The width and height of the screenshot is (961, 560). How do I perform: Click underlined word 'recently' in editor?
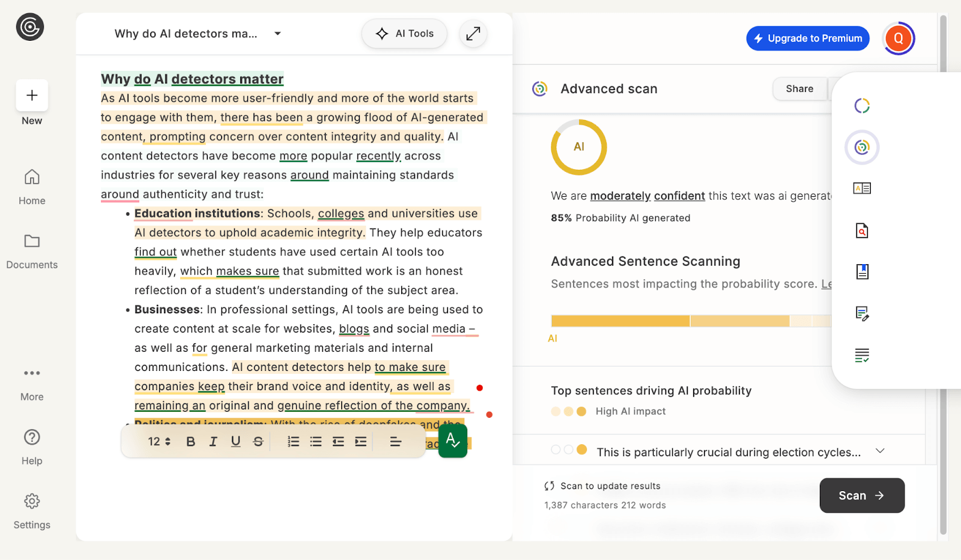pos(378,156)
